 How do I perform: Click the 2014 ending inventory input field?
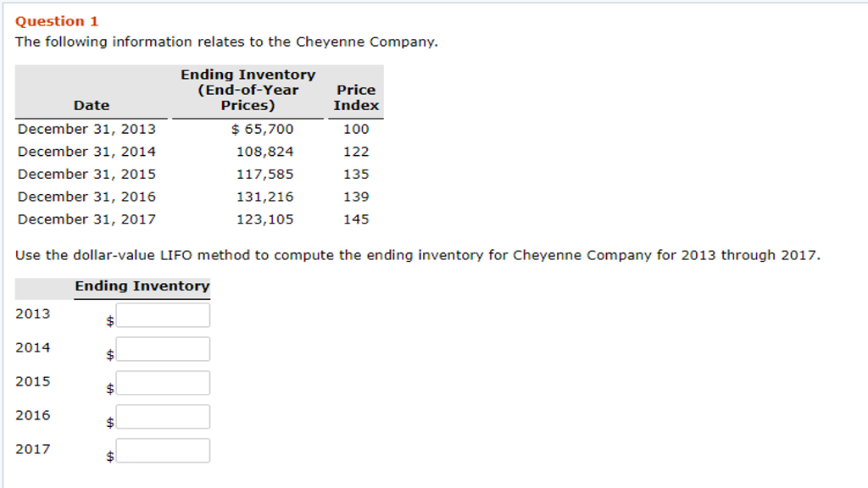pyautogui.click(x=162, y=348)
